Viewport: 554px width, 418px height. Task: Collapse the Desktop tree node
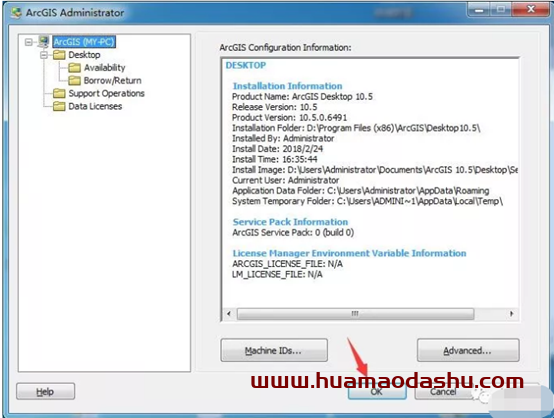pos(44,55)
